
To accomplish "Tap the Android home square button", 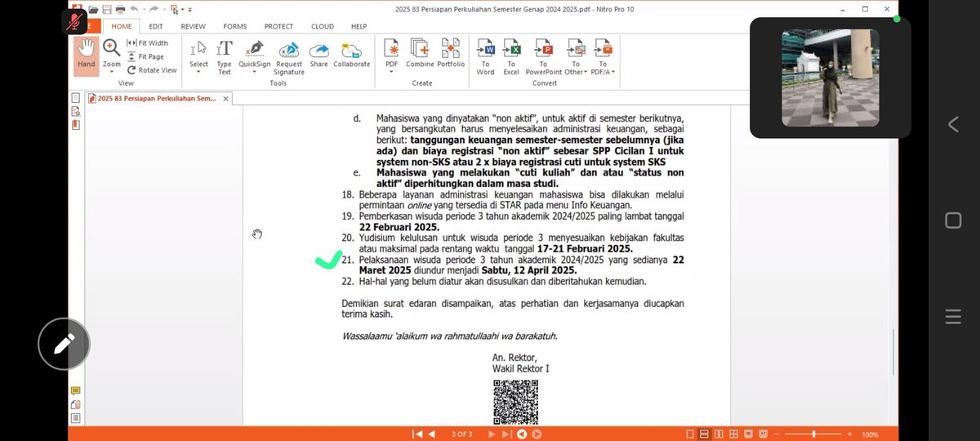I will (x=952, y=220).
